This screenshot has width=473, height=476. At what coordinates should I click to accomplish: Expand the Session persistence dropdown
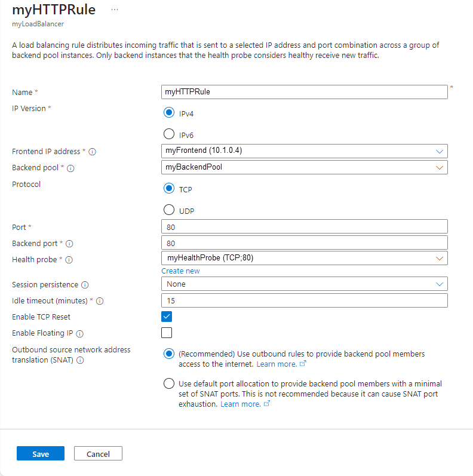tap(304, 284)
